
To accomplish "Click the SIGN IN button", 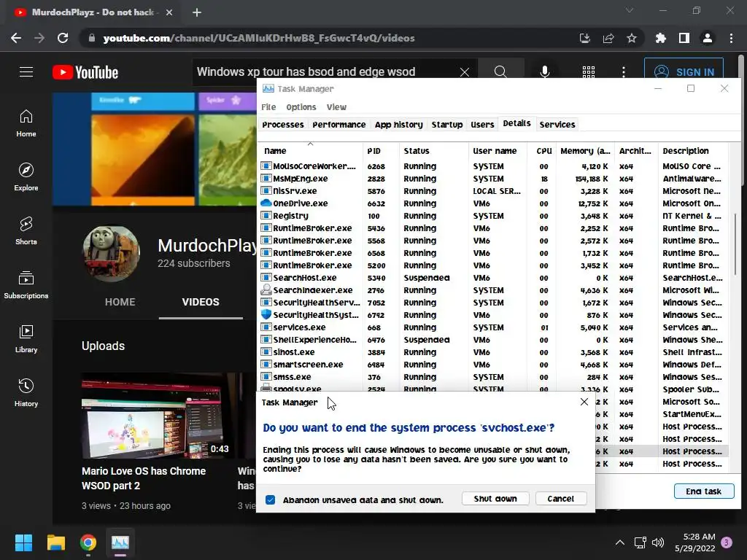I will tap(684, 72).
